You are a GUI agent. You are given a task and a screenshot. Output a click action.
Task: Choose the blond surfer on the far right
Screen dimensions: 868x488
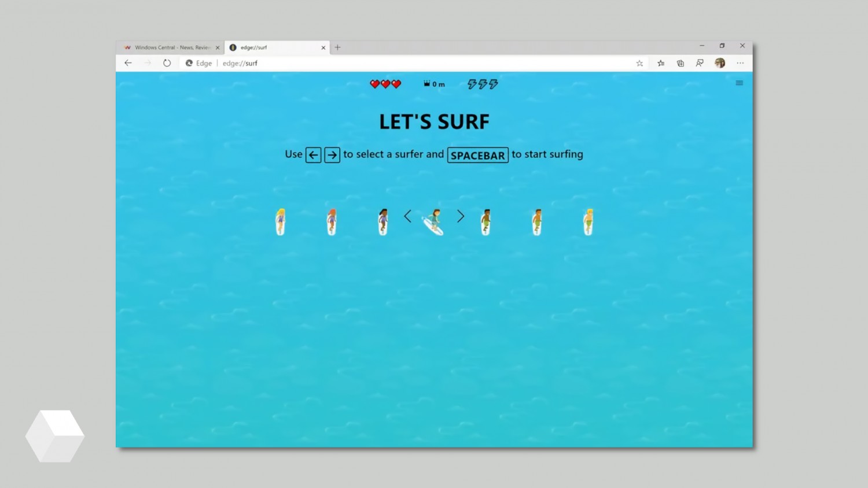(589, 221)
